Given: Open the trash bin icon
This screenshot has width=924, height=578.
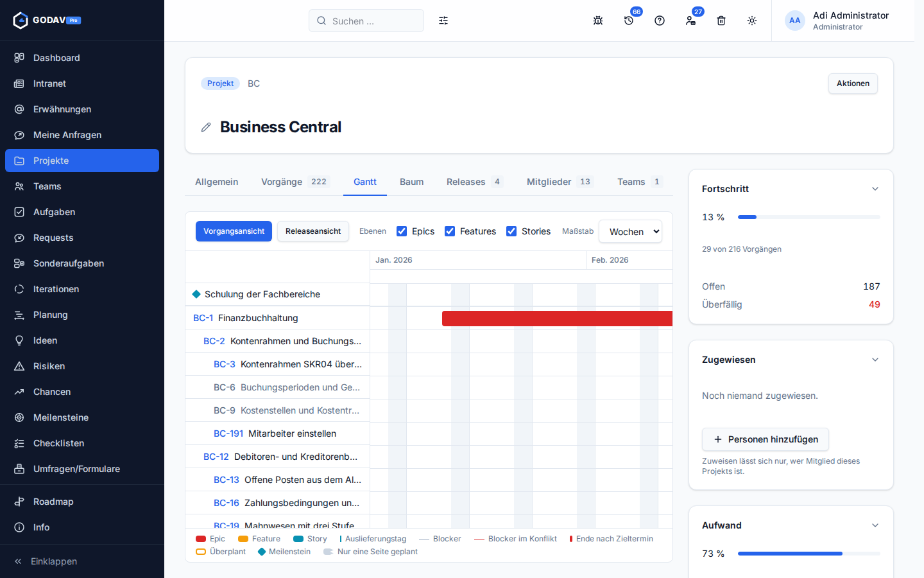Looking at the screenshot, I should pyautogui.click(x=721, y=21).
